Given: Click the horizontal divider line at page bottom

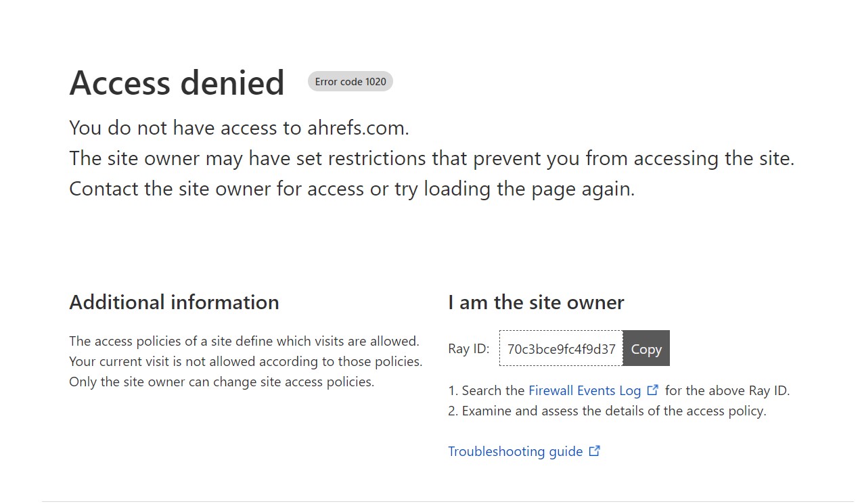Looking at the screenshot, I should 448,501.
